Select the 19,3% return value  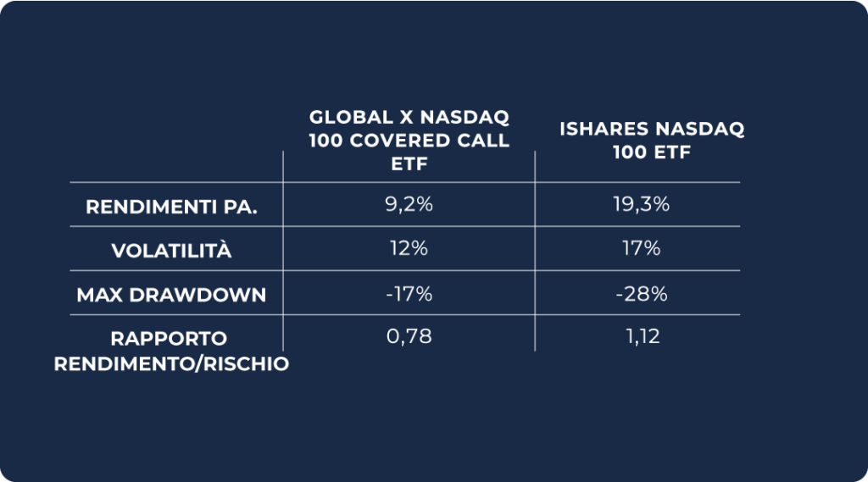(643, 204)
